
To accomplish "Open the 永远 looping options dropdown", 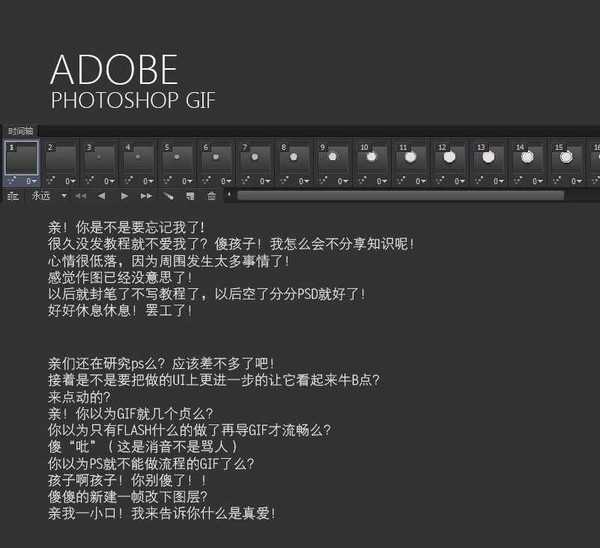I will click(x=48, y=196).
